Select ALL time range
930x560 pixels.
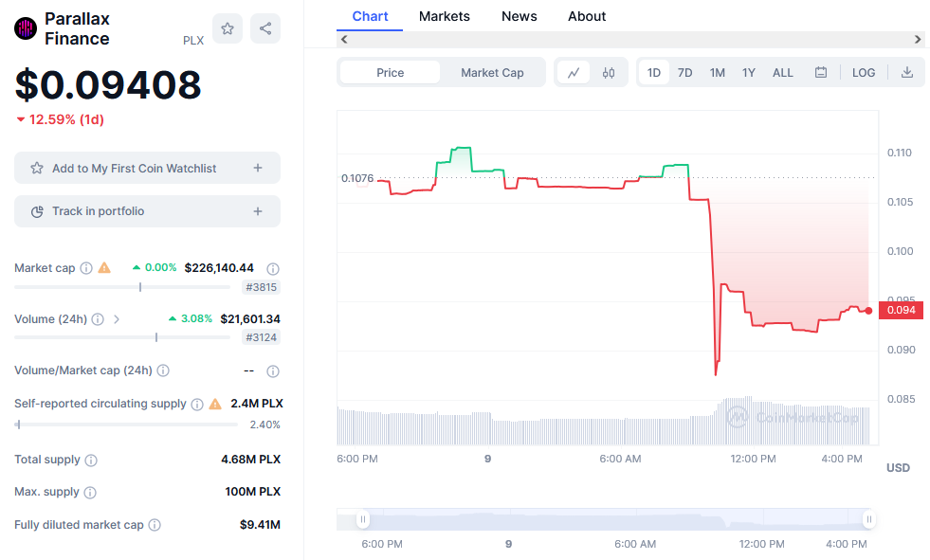coord(782,73)
